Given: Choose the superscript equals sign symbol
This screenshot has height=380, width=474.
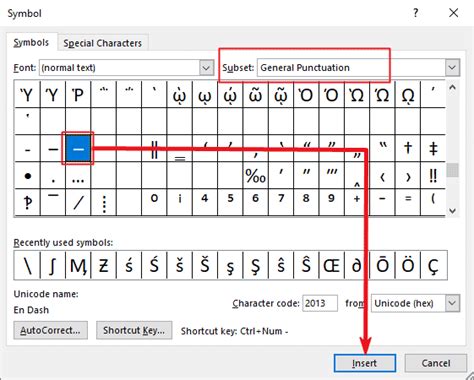Looking at the screenshot, I should (x=408, y=202).
